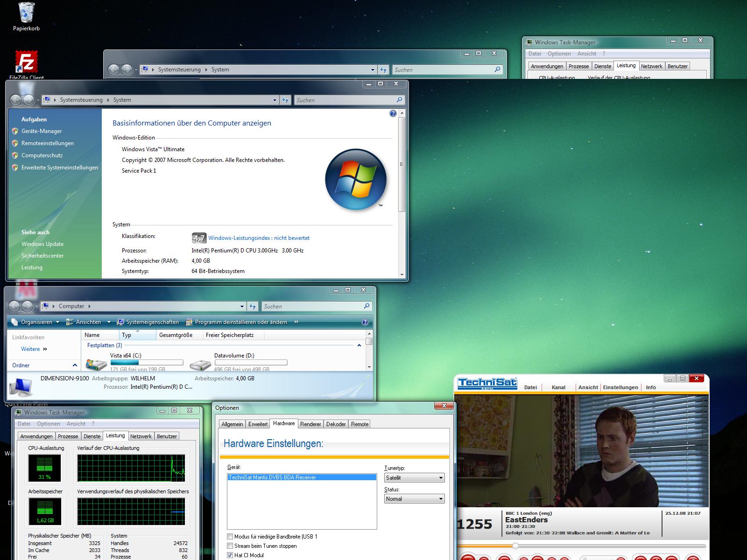Click refresh icon beside Systemsteuerung address bar

[285, 100]
